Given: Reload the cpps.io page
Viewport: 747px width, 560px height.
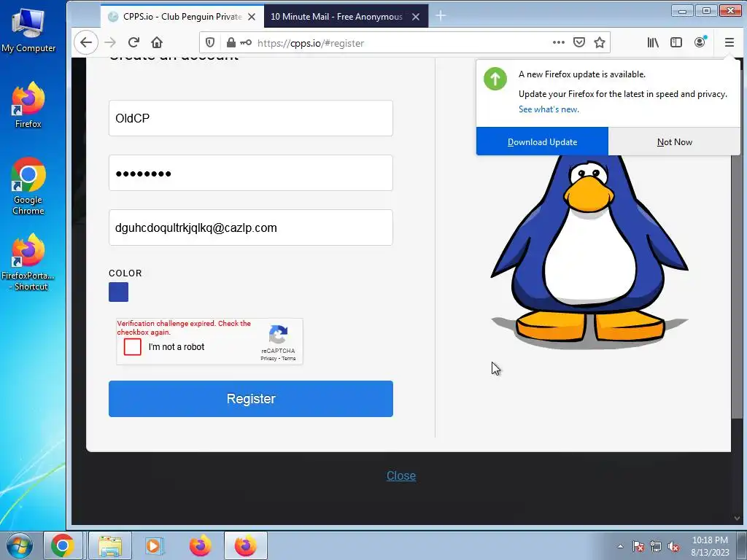Looking at the screenshot, I should click(x=134, y=43).
